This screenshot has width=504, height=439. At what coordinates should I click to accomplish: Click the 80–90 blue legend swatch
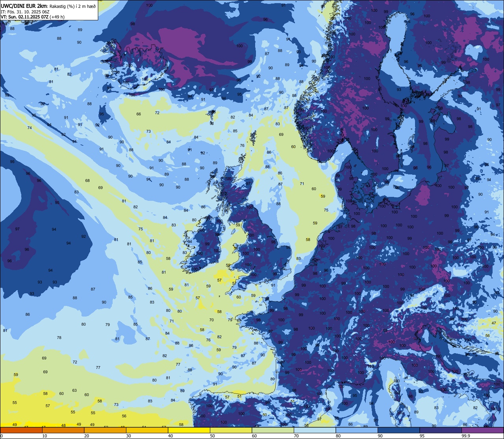(x=357, y=430)
